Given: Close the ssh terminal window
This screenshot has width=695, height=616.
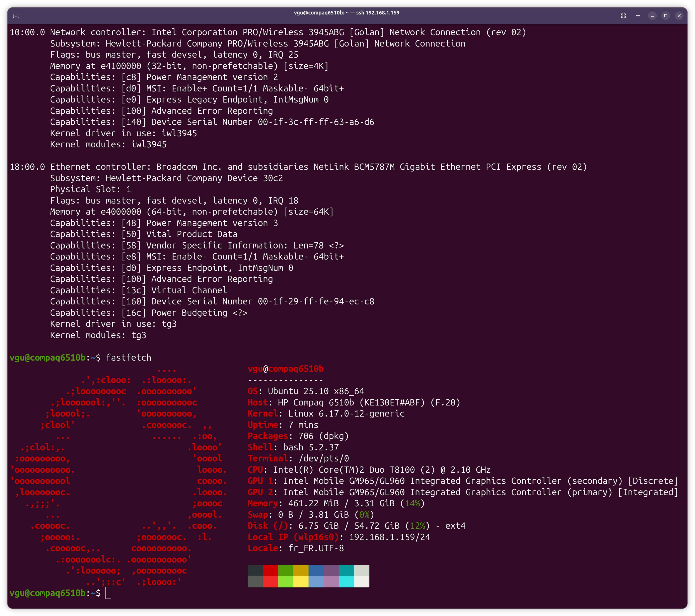Looking at the screenshot, I should pos(679,16).
